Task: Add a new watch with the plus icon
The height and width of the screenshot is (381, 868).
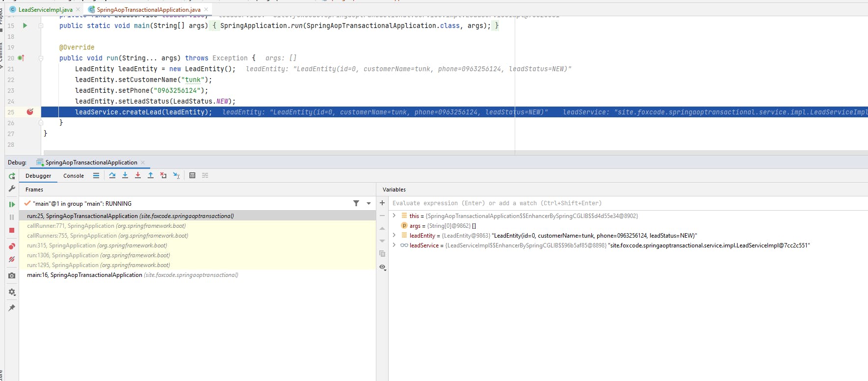Action: point(382,203)
